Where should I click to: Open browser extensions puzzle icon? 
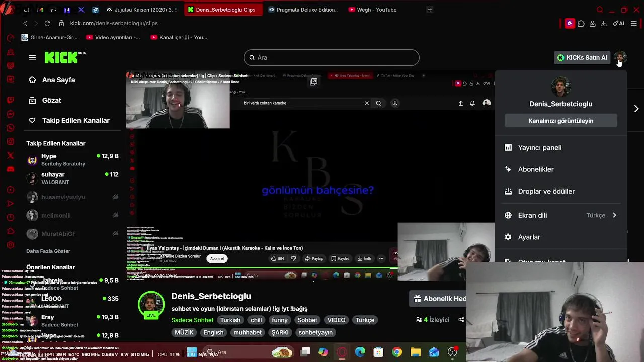point(581,23)
